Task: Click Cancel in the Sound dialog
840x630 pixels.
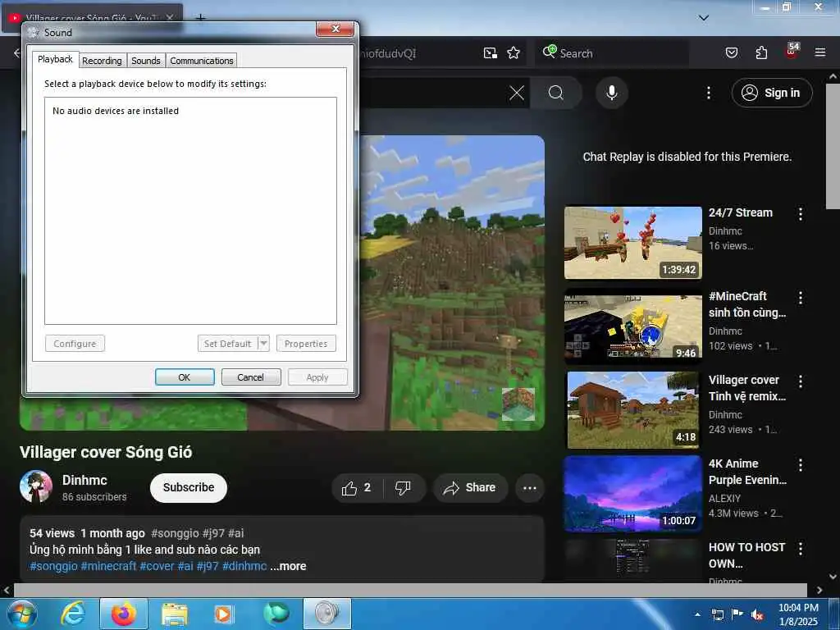Action: tap(251, 377)
